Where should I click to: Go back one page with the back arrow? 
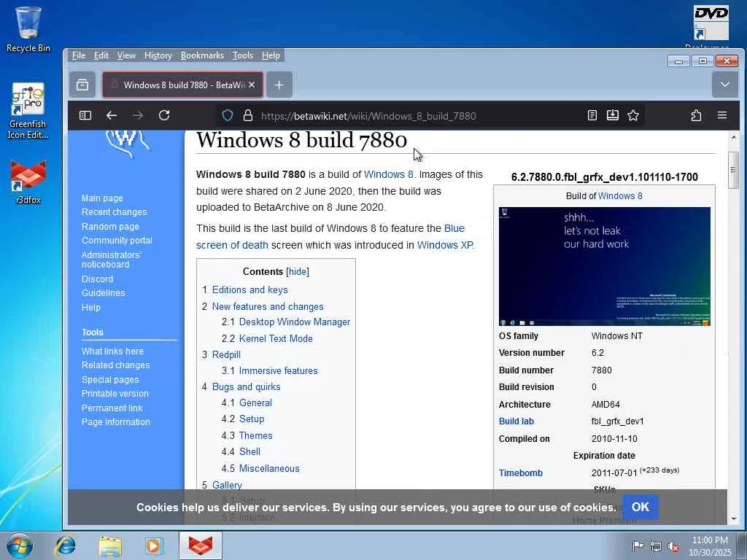click(112, 115)
